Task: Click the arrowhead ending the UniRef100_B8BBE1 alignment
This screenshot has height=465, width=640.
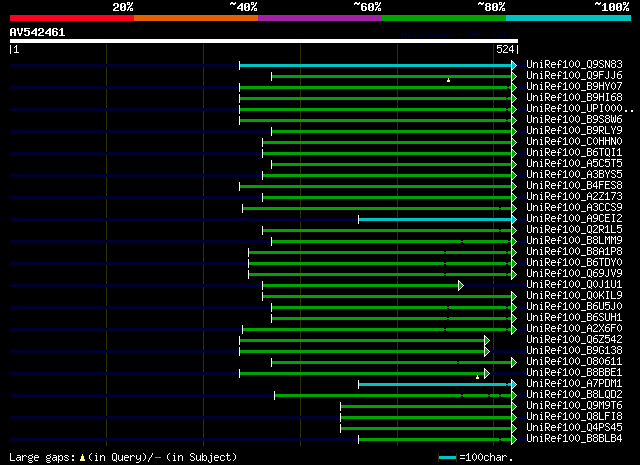Action: click(487, 374)
